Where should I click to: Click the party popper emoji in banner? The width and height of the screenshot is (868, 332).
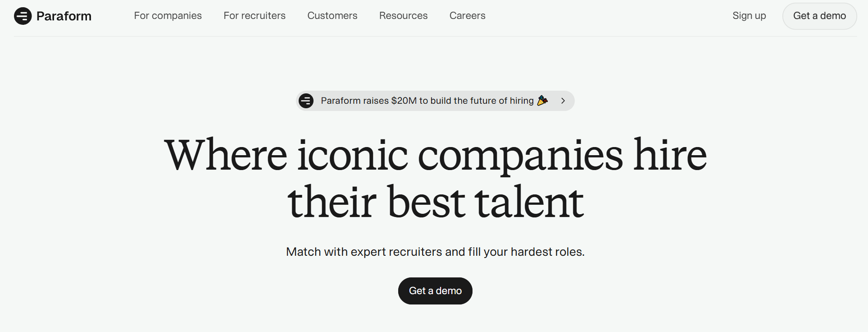(543, 101)
